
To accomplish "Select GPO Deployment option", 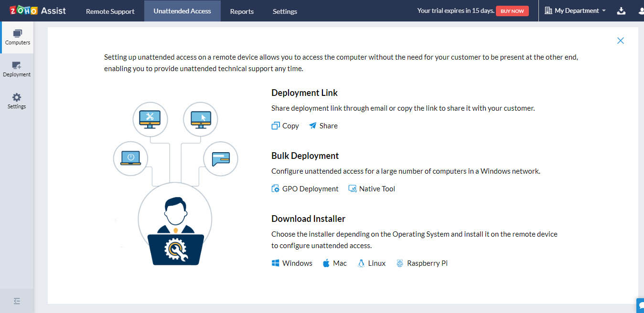I will [305, 189].
